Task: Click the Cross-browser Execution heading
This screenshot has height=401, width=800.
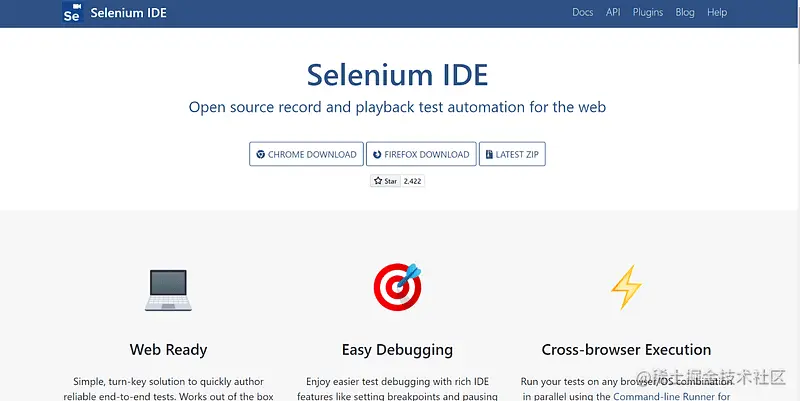Action: tap(626, 350)
